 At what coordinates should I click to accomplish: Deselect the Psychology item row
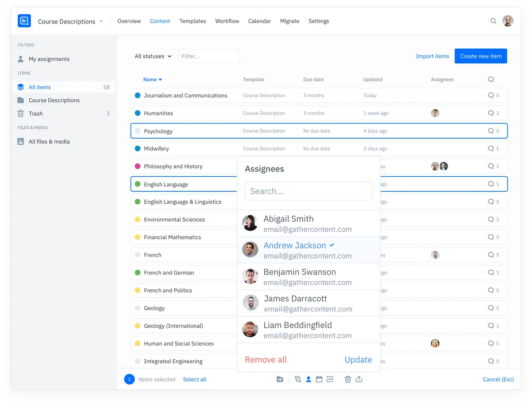coord(319,131)
